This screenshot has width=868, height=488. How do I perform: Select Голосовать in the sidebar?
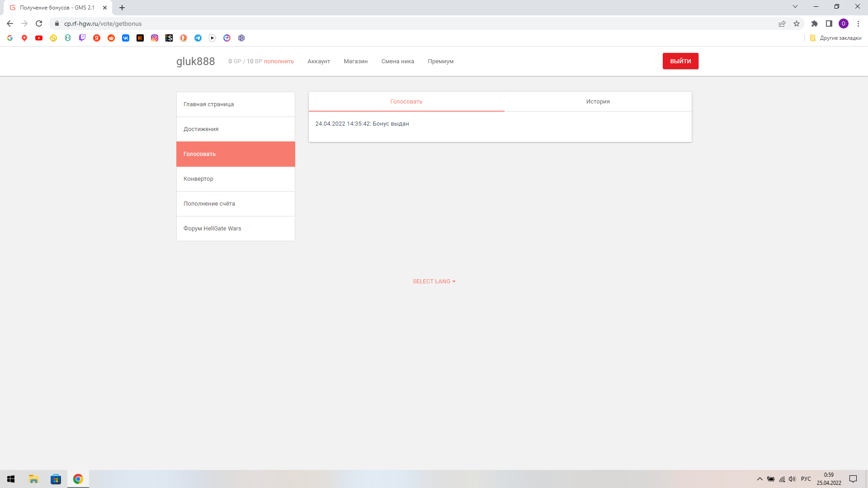click(236, 154)
